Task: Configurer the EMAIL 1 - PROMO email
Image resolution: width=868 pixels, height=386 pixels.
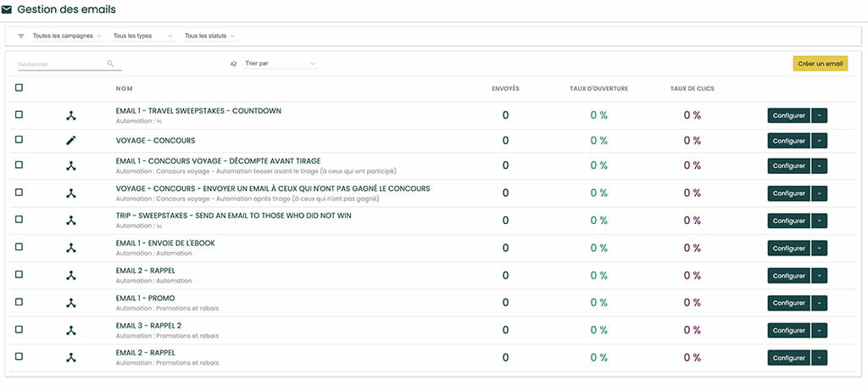Action: tap(789, 303)
